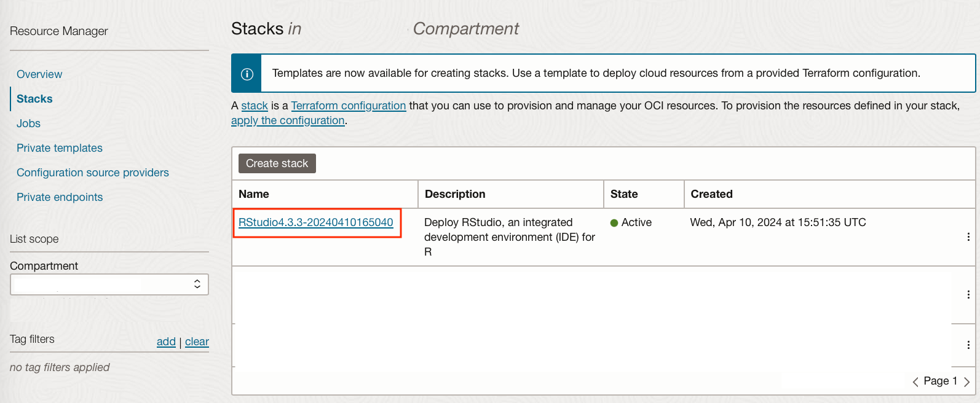Navigate to Jobs in the sidebar
This screenshot has height=403, width=980.
pyautogui.click(x=28, y=123)
